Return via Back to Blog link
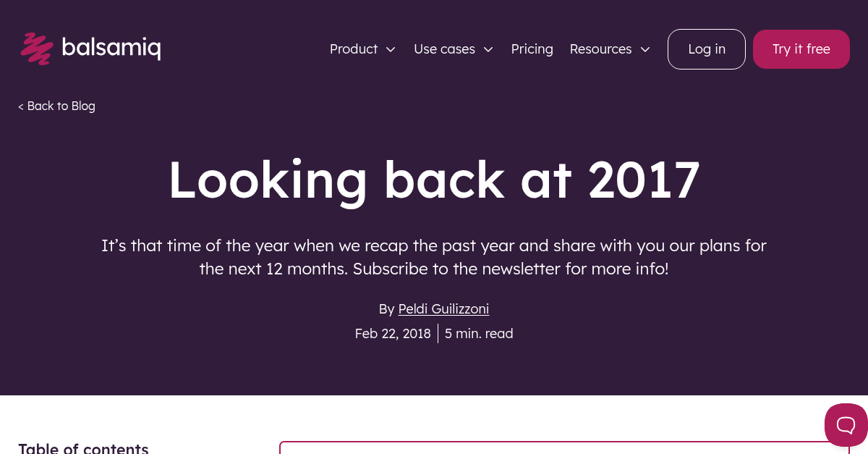The image size is (868, 454). (x=56, y=106)
